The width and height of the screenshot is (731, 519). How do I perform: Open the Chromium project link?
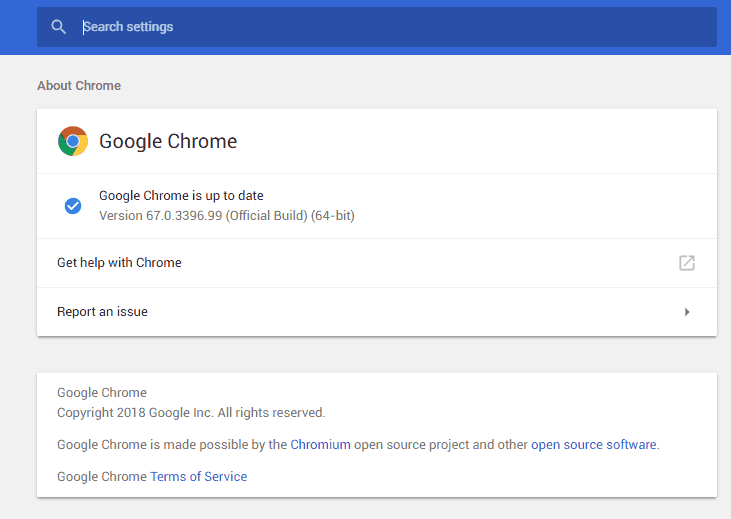click(x=320, y=444)
